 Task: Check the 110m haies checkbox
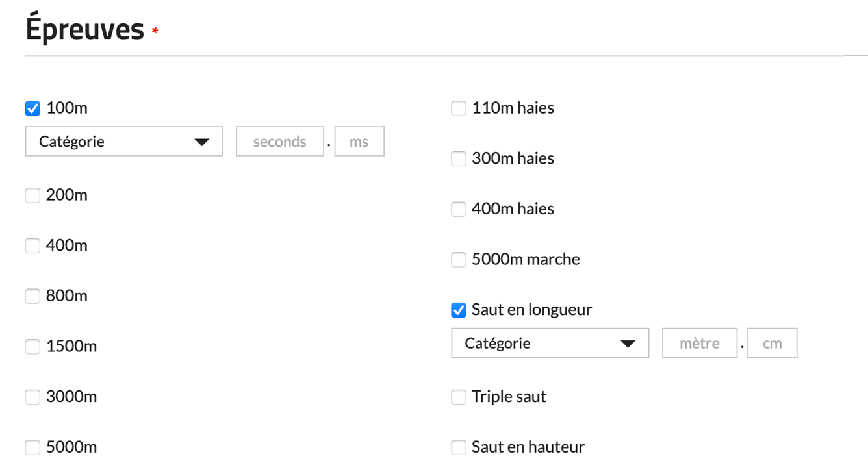pyautogui.click(x=459, y=108)
